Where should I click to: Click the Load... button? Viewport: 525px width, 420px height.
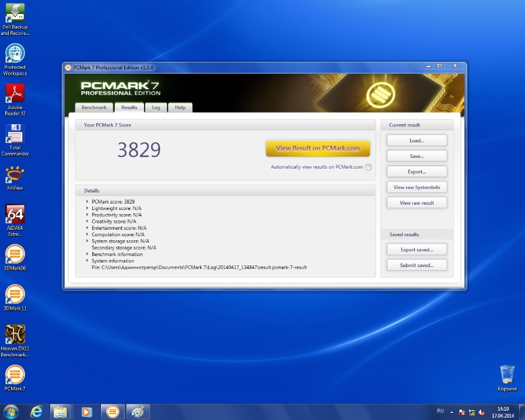[x=417, y=141]
